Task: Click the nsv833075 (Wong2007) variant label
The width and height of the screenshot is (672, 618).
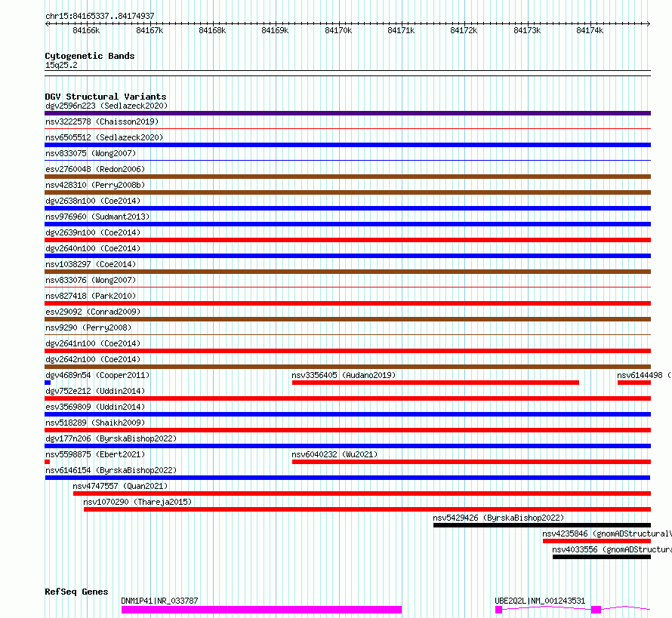Action: click(x=91, y=153)
